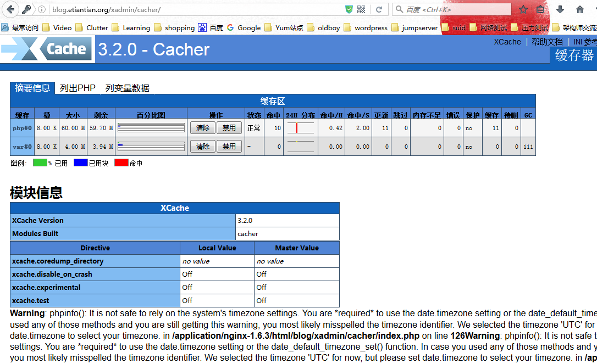Reload the page with the refresh icon
Screen dimensions: 597x364
point(379,9)
